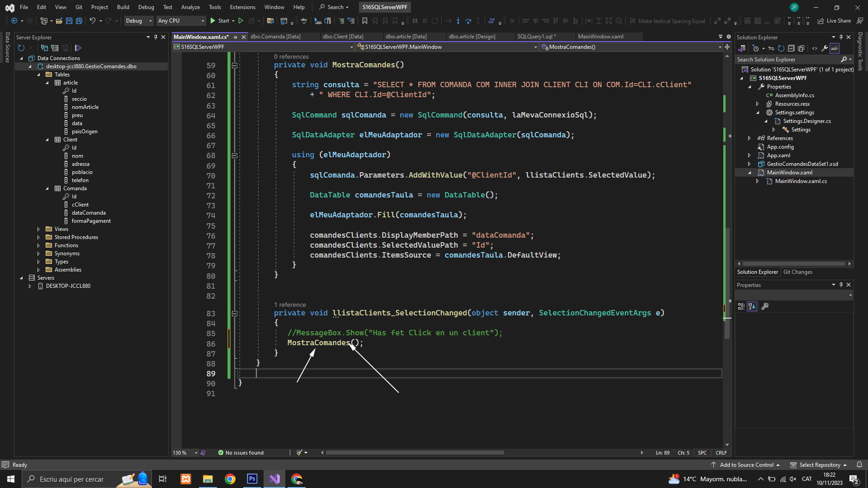The width and height of the screenshot is (868, 488).
Task: Open the Any CPU platform dropdown
Action: click(181, 21)
